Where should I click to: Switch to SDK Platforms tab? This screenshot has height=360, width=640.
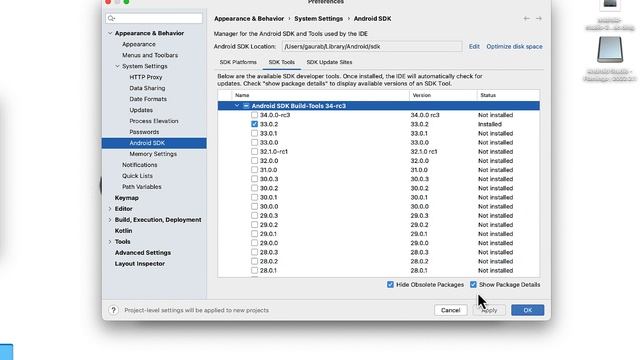pyautogui.click(x=238, y=62)
